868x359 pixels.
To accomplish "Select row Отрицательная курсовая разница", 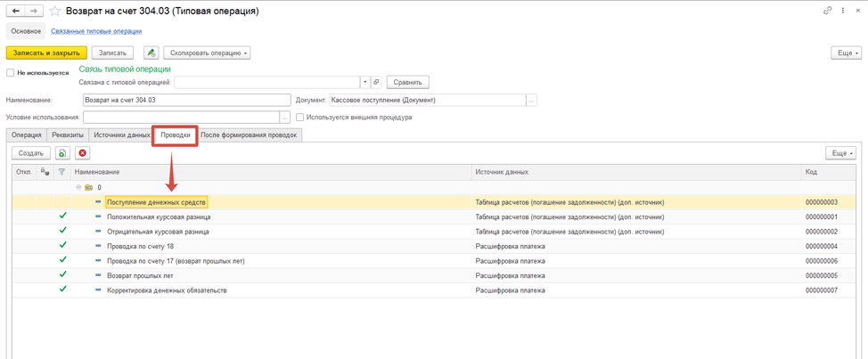I will (435, 231).
